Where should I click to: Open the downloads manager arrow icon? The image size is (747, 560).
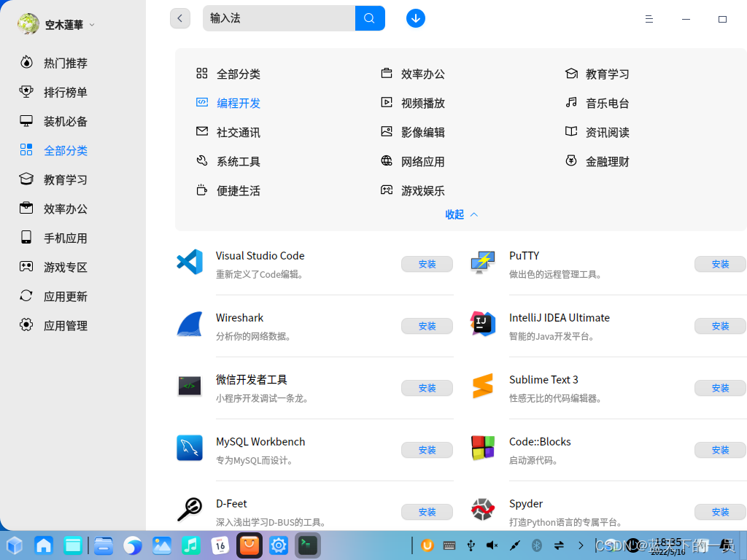point(415,18)
